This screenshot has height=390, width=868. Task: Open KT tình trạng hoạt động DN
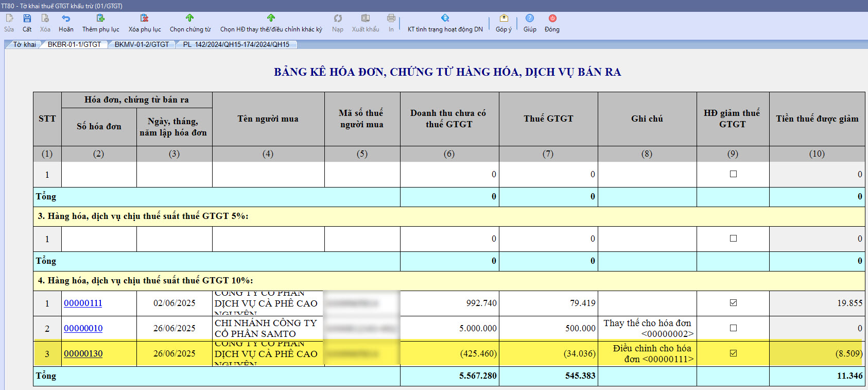point(445,19)
